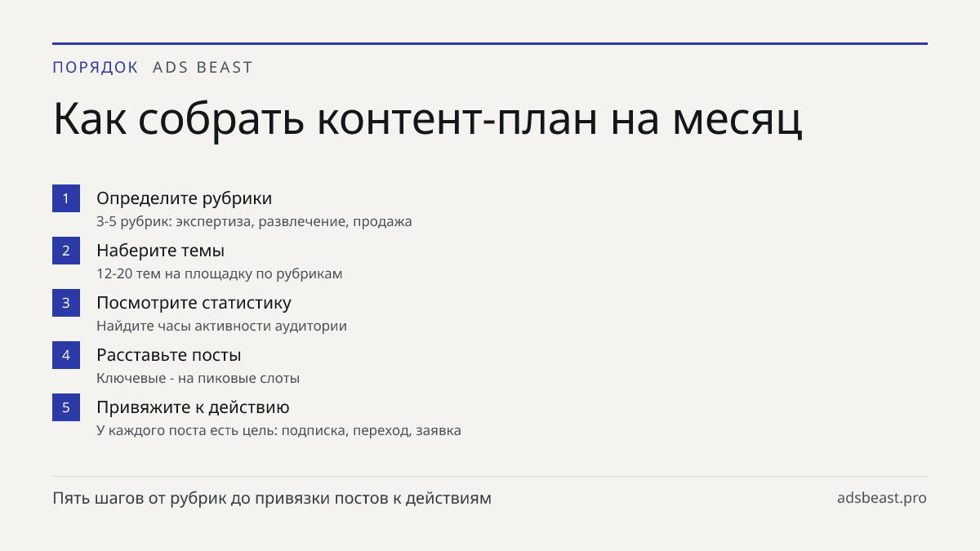Click text "3-5 рубрик: экспертиза, развлечение, продажа"
The height and width of the screenshot is (551, 980).
pos(254,221)
